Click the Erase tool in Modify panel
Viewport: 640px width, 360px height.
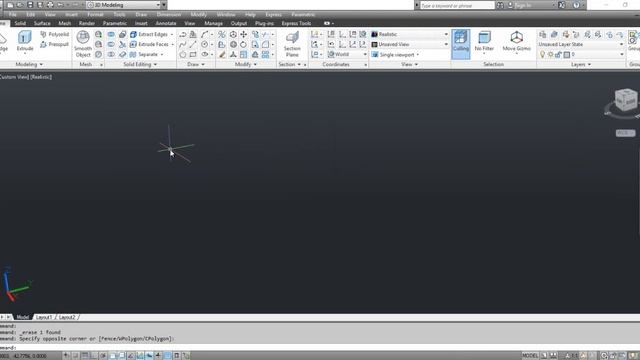[x=222, y=54]
